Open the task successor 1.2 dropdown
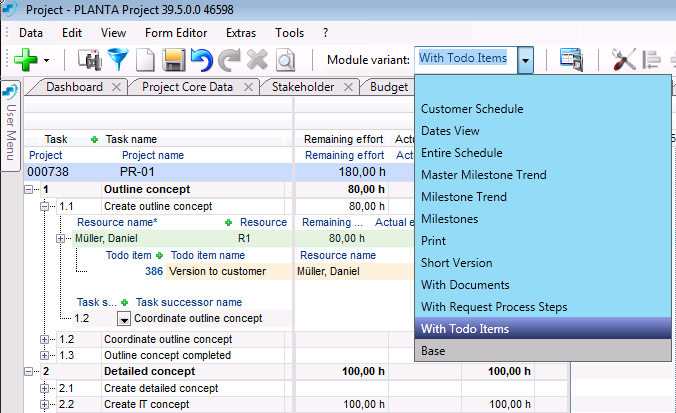676x413 pixels. [x=124, y=319]
